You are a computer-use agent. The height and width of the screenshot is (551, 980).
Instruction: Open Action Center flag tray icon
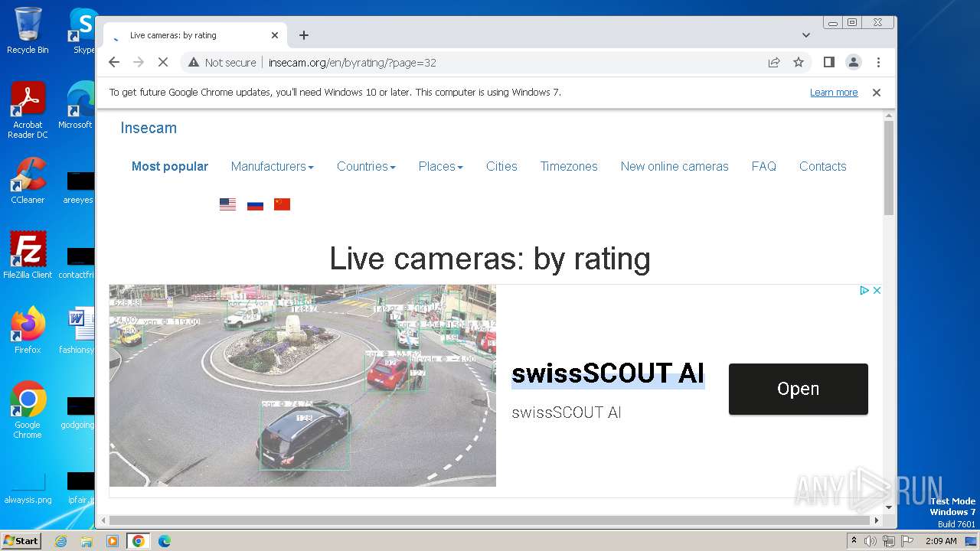(906, 541)
